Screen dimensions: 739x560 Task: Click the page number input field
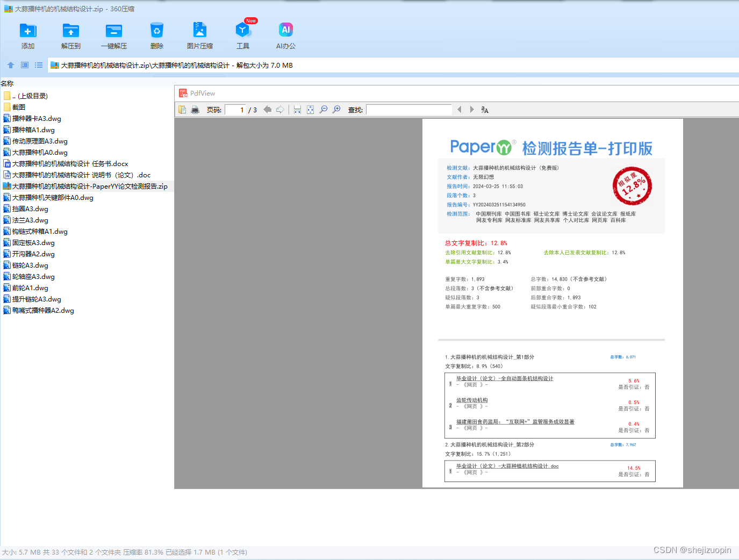235,110
